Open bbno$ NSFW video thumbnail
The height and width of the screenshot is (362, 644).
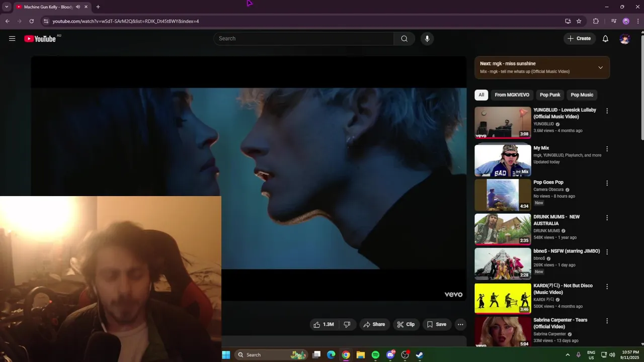tap(503, 263)
